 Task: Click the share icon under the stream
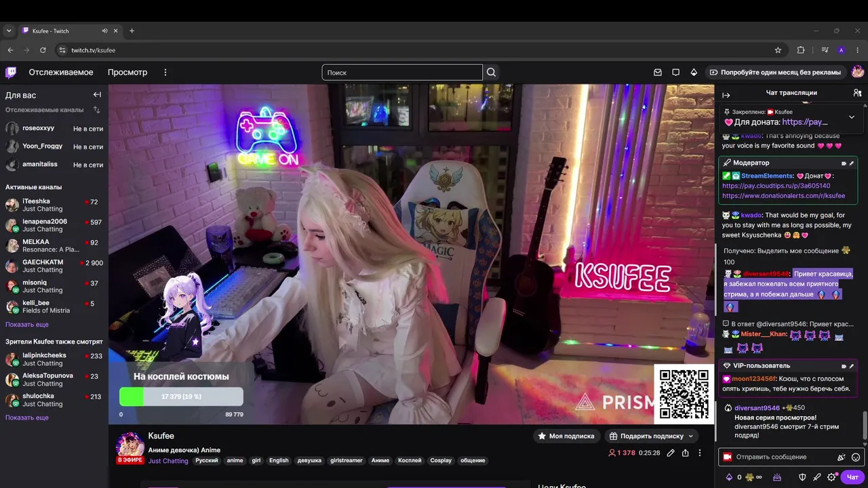685,453
